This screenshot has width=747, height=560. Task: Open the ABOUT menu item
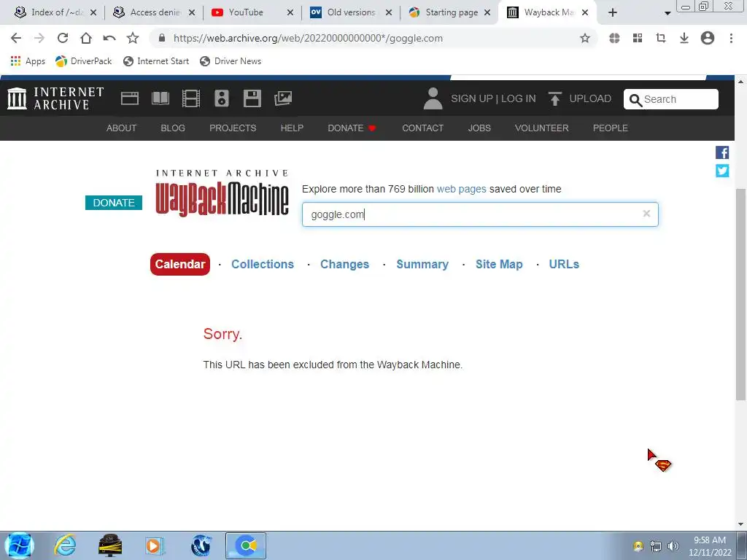pos(122,128)
